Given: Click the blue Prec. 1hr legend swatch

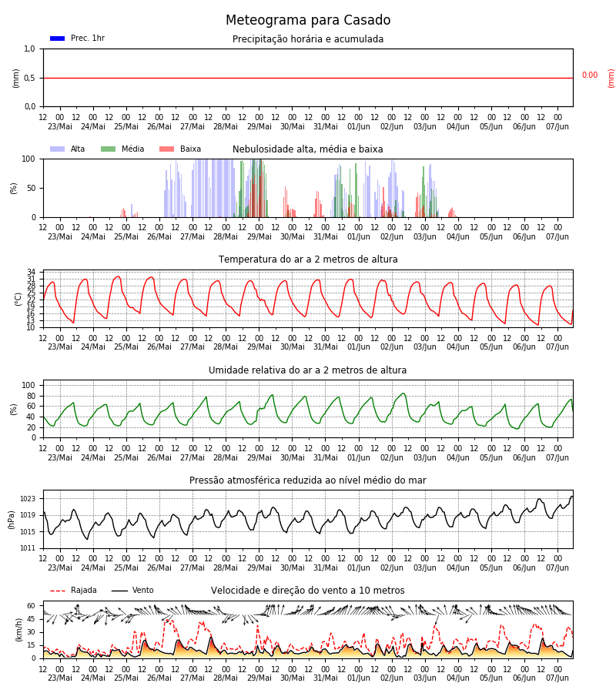Looking at the screenshot, I should (x=58, y=38).
